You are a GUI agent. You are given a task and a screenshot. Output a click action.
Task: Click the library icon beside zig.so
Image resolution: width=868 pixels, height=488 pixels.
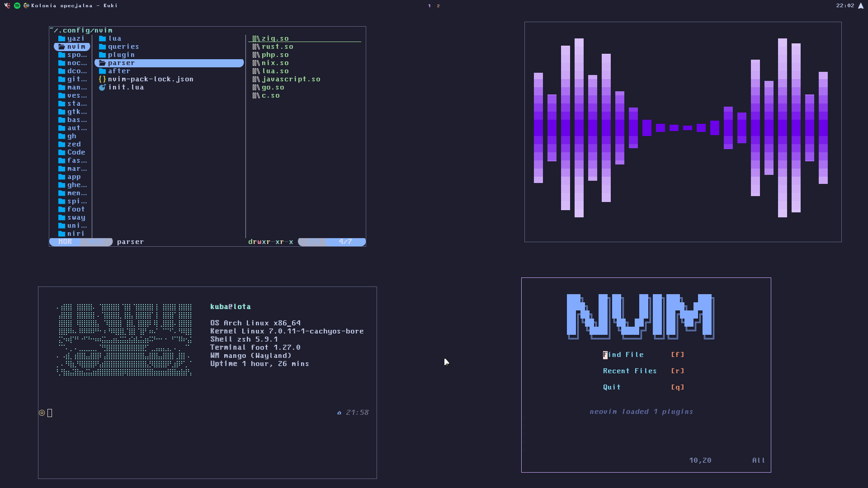(256, 38)
